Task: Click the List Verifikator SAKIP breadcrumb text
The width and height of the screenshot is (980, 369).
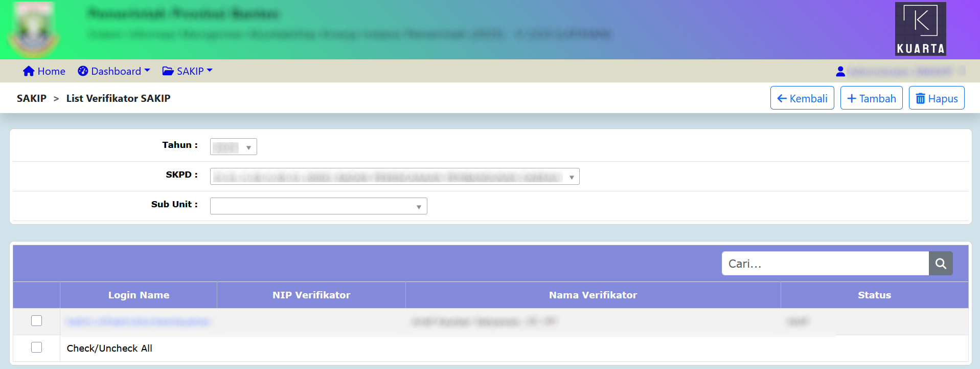Action: coord(118,98)
